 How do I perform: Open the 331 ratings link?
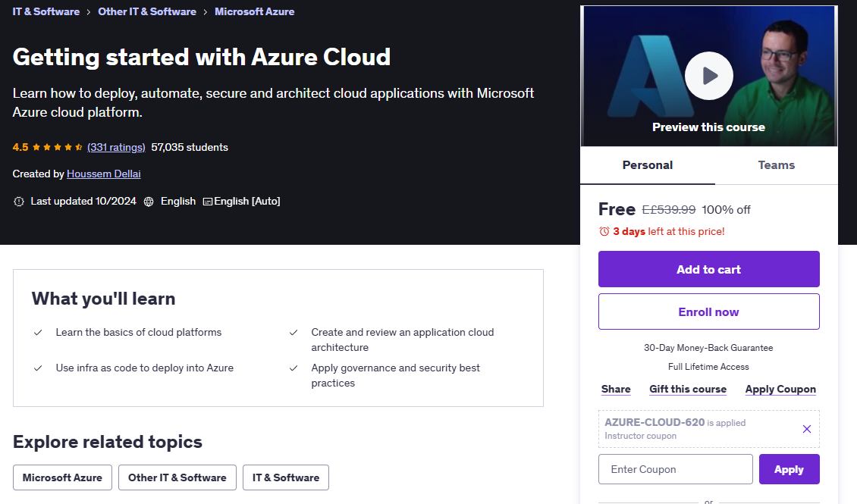[117, 148]
